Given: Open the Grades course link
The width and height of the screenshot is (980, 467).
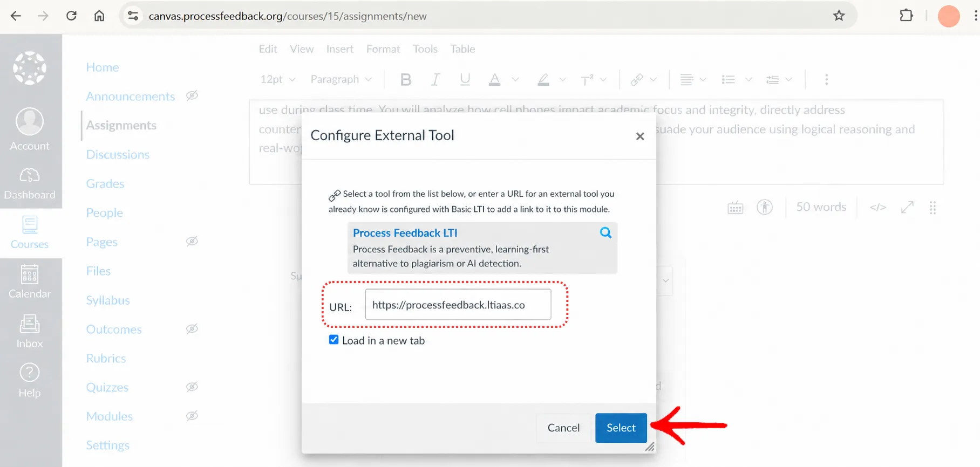Looking at the screenshot, I should pos(105,184).
